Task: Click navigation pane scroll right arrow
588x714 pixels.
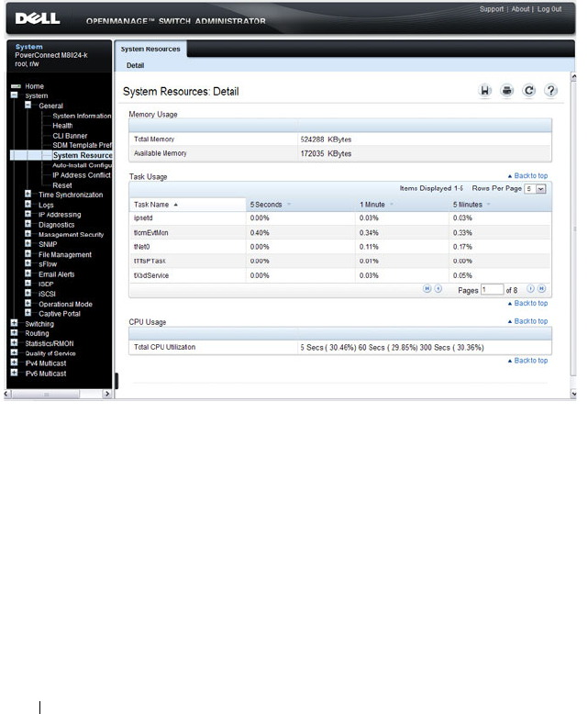Action: (107, 394)
